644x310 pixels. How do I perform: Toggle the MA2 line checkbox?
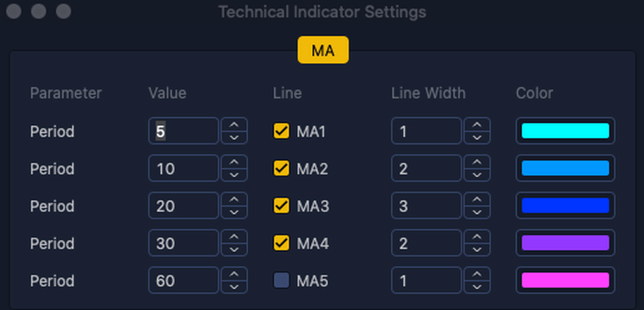[281, 168]
